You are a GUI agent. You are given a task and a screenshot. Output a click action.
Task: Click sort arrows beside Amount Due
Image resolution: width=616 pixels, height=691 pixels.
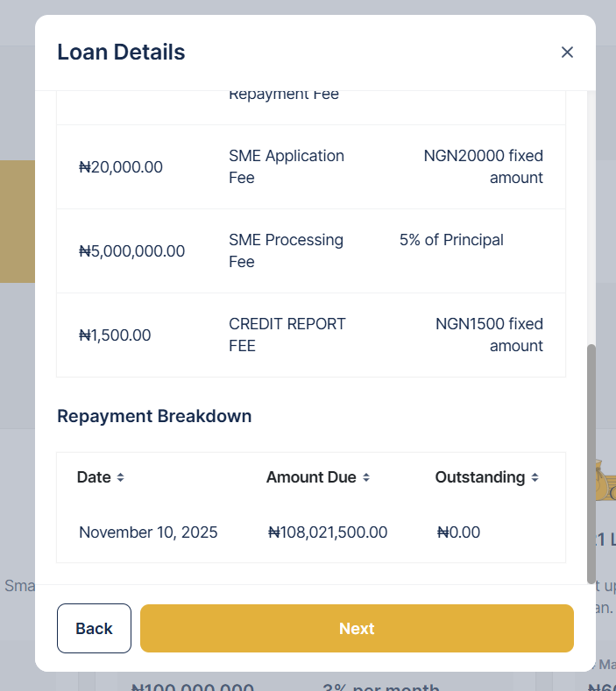pyautogui.click(x=366, y=477)
